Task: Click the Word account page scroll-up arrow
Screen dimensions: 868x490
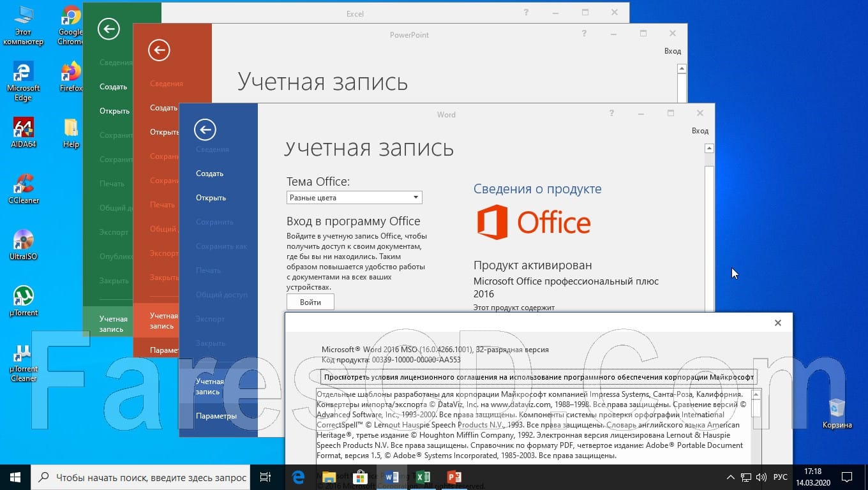Action: (709, 149)
